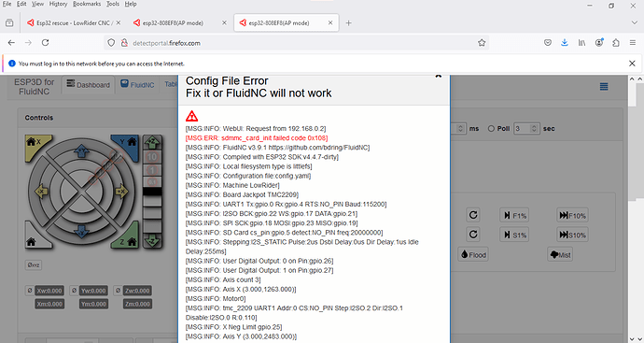Increase spindle speed by S10%
The image size is (644, 343).
(572, 235)
